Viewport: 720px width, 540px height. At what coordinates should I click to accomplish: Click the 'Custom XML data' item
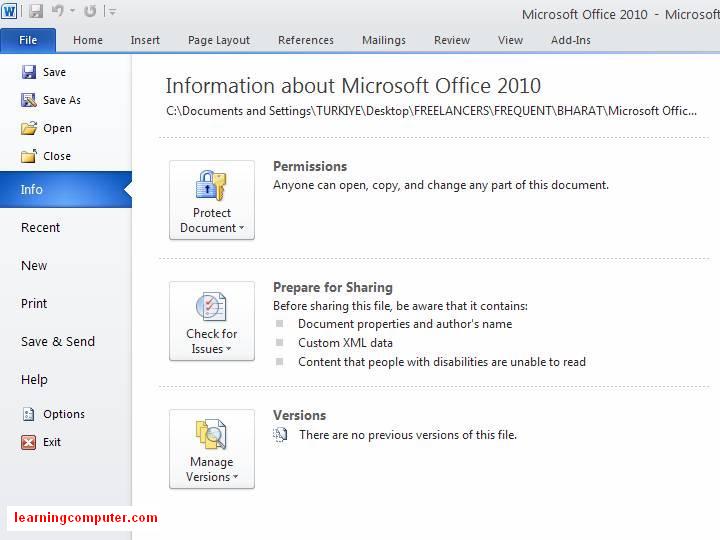[345, 343]
